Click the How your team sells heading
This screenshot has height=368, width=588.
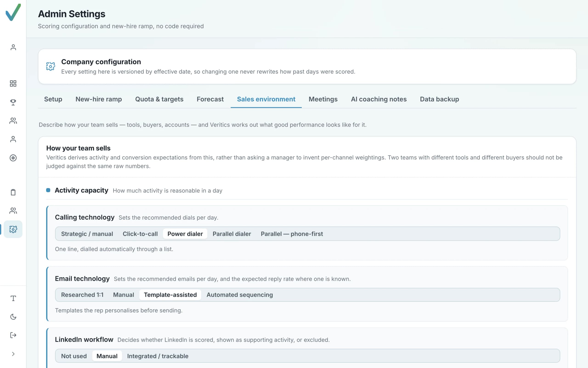tap(78, 148)
